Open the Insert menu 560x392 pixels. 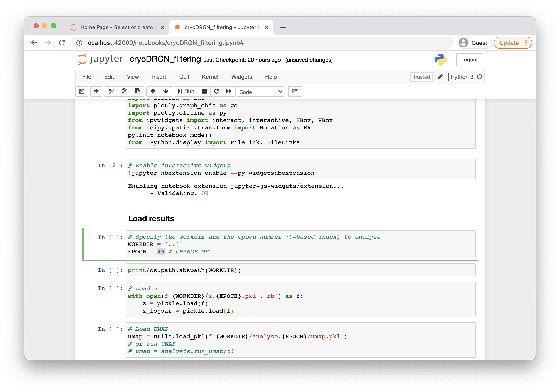coord(159,77)
